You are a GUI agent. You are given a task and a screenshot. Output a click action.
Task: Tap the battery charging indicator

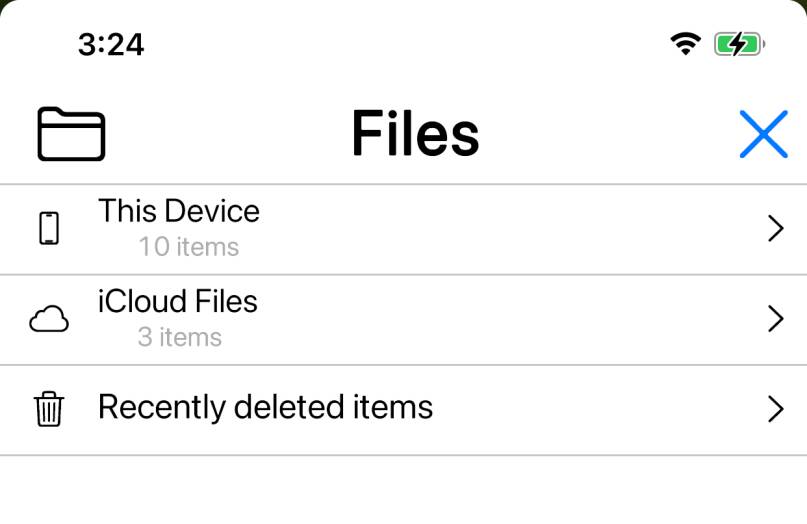tap(739, 44)
